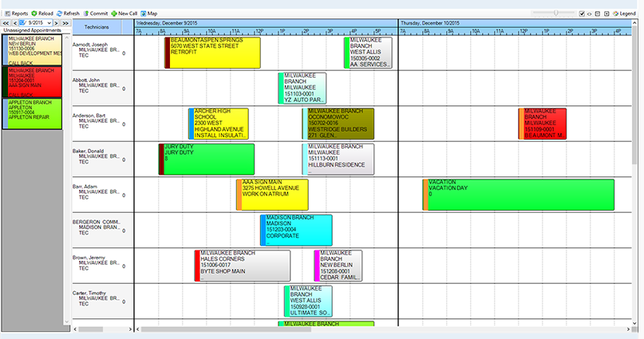Viewport: 644px width, 339px height.
Task: Select Aamodt's West Allis AA Services appointment
Action: coord(368,53)
